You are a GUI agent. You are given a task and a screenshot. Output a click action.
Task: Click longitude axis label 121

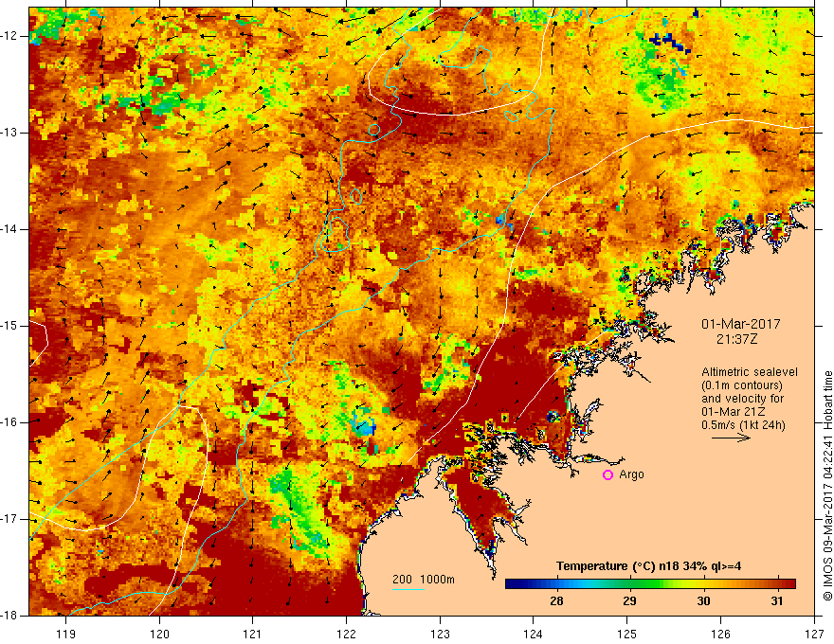click(253, 634)
